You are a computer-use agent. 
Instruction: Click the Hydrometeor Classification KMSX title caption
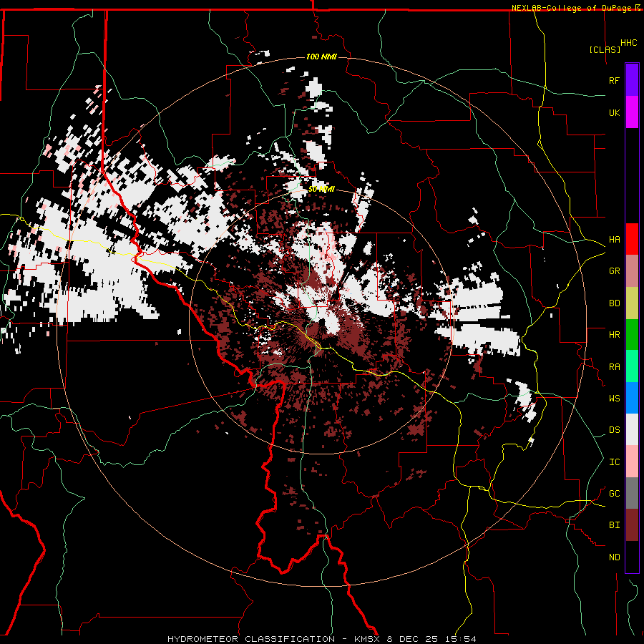[321, 639]
